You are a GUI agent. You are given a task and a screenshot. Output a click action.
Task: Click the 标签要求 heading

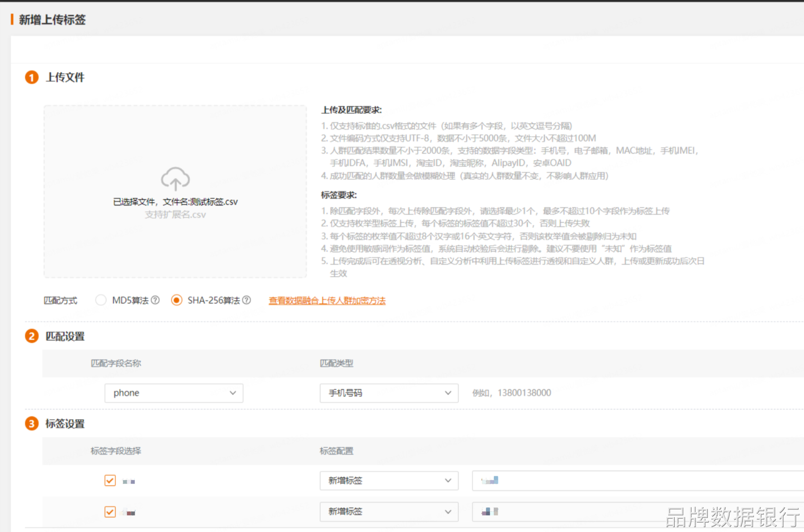pyautogui.click(x=339, y=195)
